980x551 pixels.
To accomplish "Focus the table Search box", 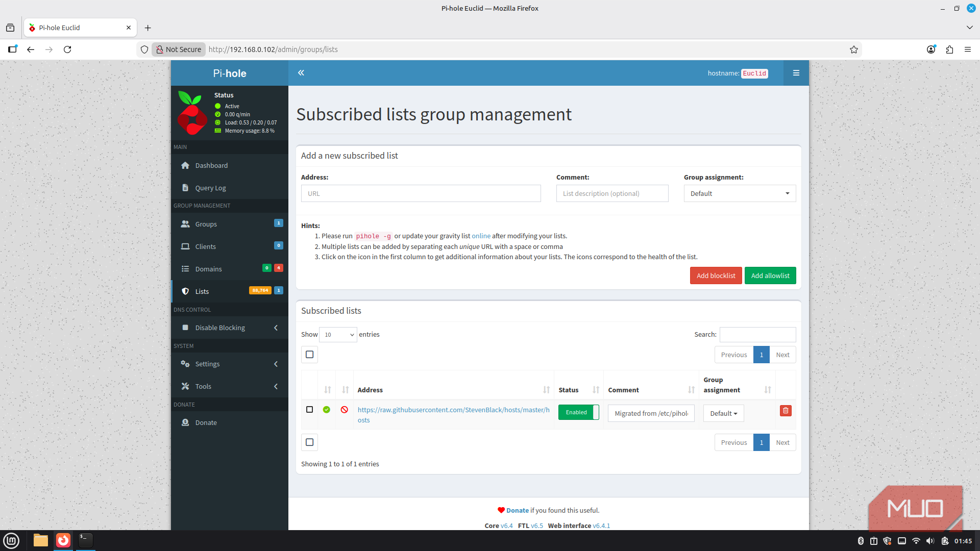I will [x=757, y=335].
